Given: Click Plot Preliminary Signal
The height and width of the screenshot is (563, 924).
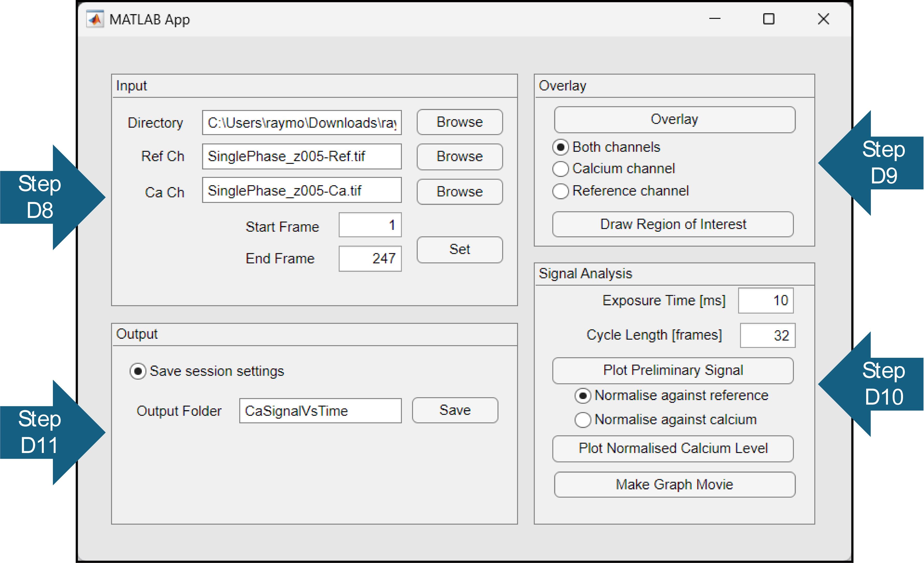Looking at the screenshot, I should coord(673,370).
